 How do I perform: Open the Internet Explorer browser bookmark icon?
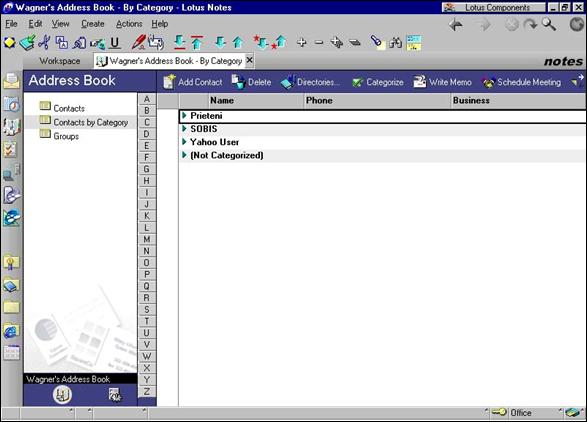coord(11,218)
